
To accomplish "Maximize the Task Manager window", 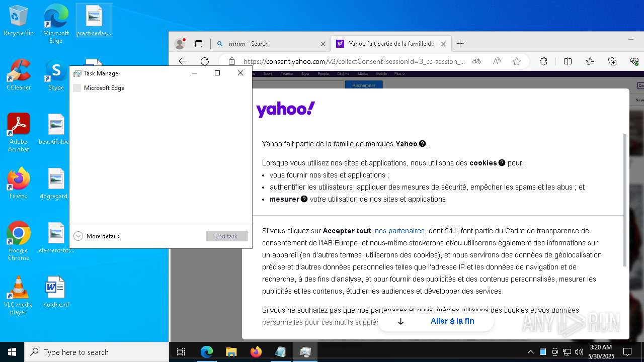I will pos(217,73).
